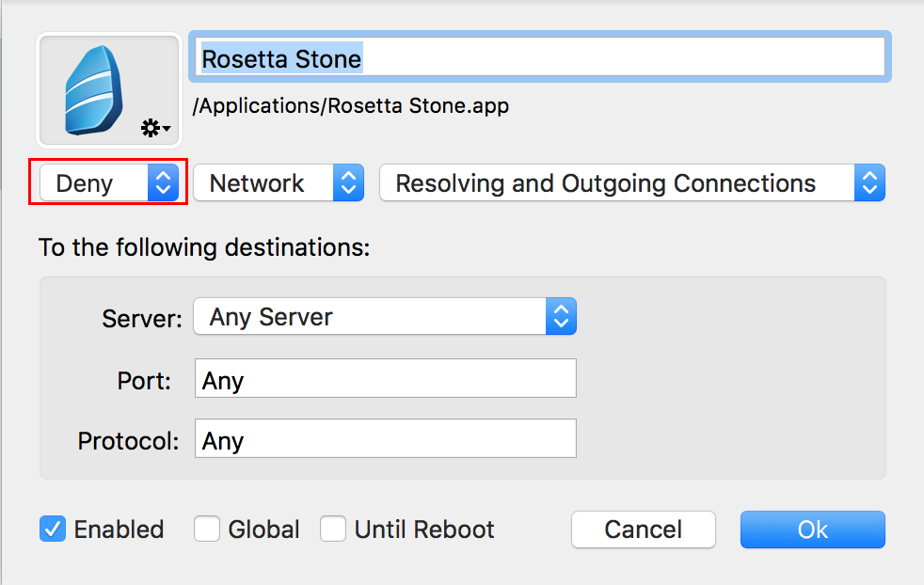The image size is (924, 585).
Task: Click the Any Server popup's blue arrows
Action: point(561,318)
